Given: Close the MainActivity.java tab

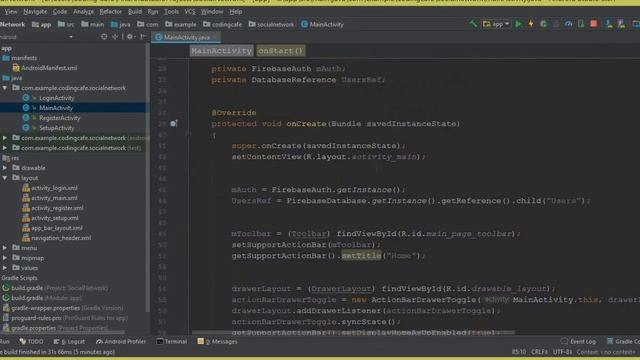Looking at the screenshot, I should [x=215, y=38].
